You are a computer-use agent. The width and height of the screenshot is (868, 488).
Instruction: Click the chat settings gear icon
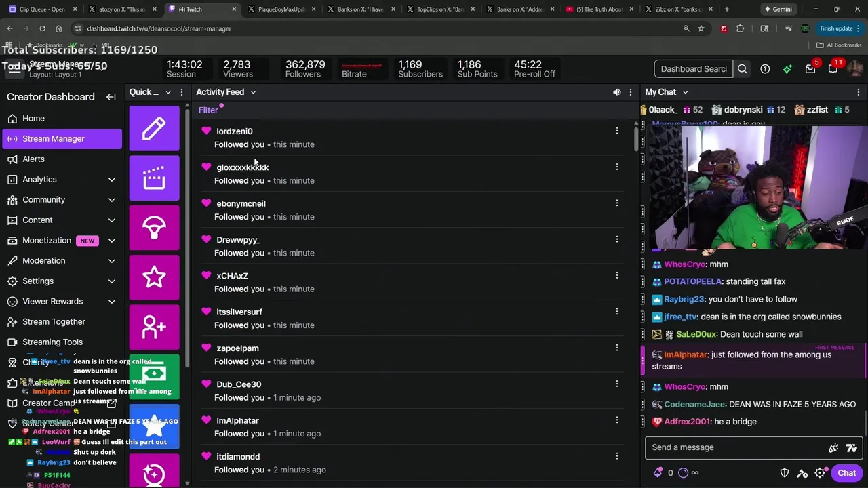(x=820, y=473)
